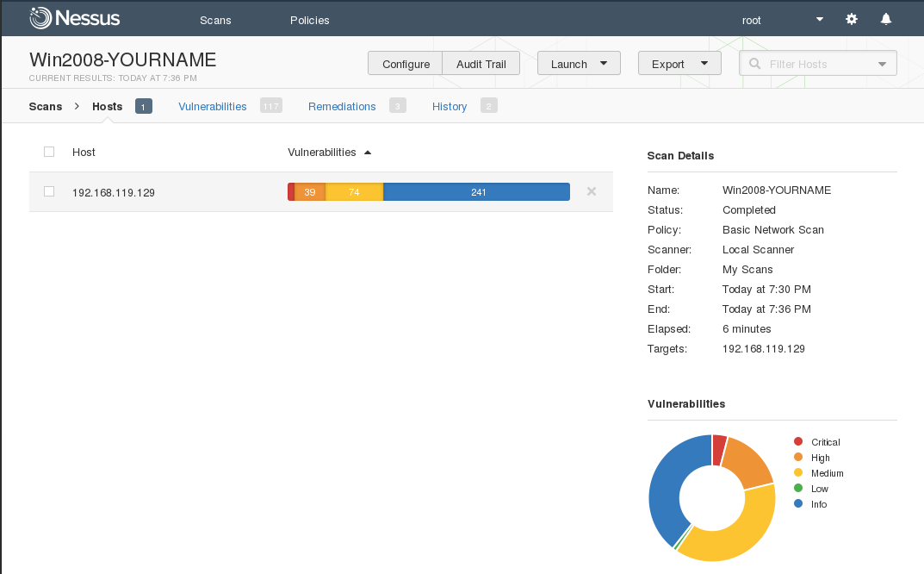Click the Folder value My Scans
The height and width of the screenshot is (574, 924).
coord(747,270)
